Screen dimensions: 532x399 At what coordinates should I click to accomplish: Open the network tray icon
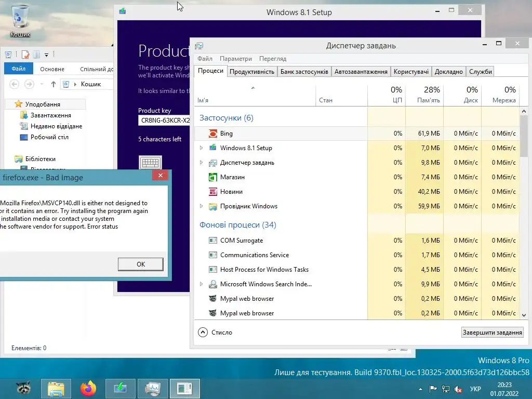(445, 389)
